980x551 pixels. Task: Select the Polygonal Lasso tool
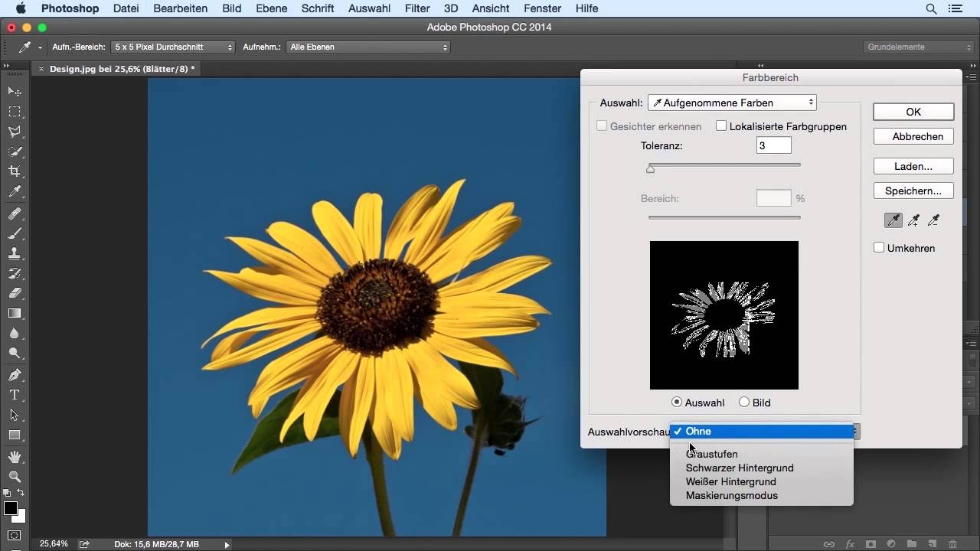click(14, 132)
